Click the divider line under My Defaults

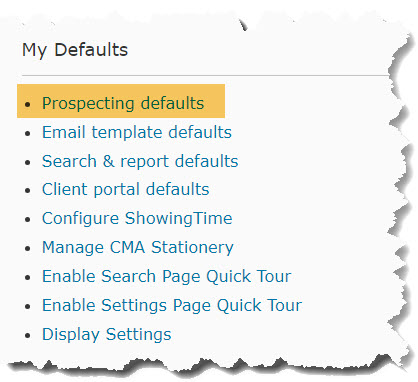point(206,76)
